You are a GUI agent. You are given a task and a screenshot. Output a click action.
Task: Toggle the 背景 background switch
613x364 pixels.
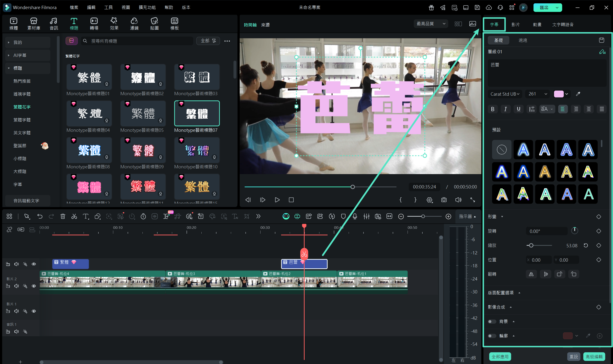[x=492, y=321]
